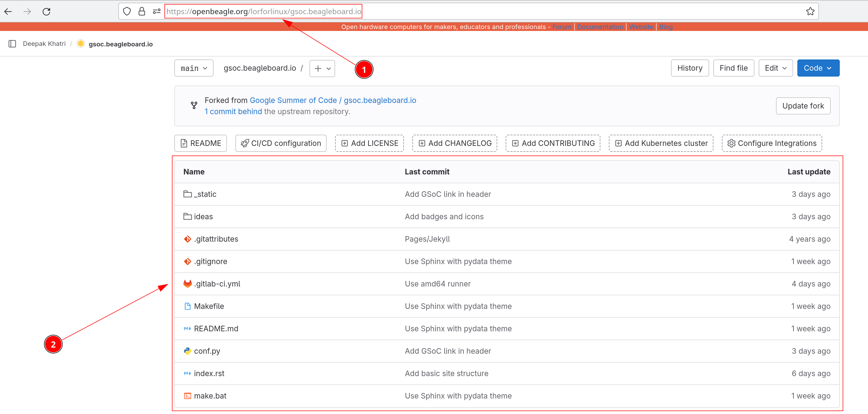Viewport: 868px width, 414px height.
Task: Click commit 'Pages/Jekyll'
Action: (x=427, y=239)
